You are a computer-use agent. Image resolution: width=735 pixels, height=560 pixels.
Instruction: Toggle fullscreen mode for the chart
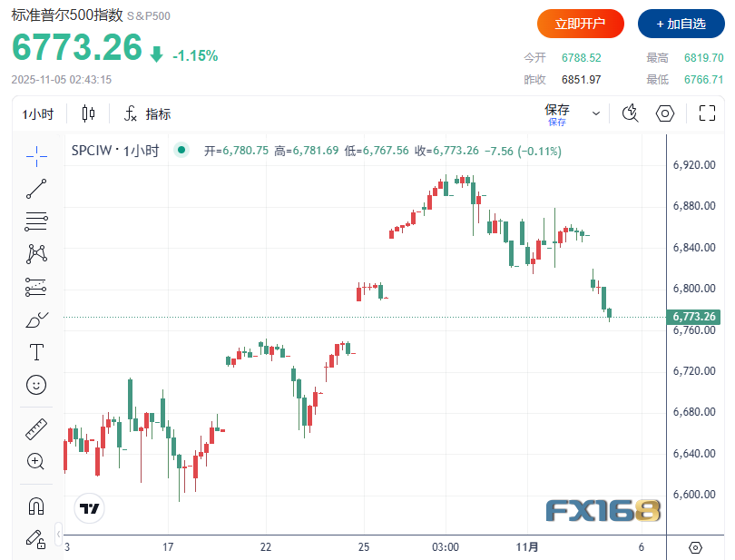(x=708, y=113)
